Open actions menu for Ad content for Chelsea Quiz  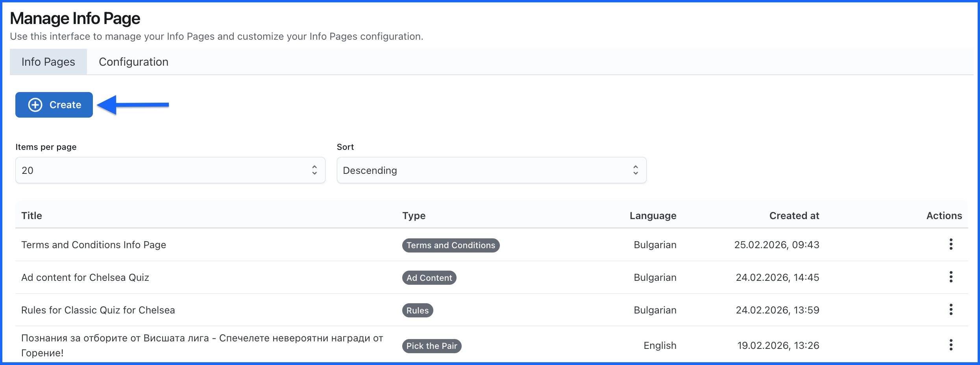[x=950, y=277]
